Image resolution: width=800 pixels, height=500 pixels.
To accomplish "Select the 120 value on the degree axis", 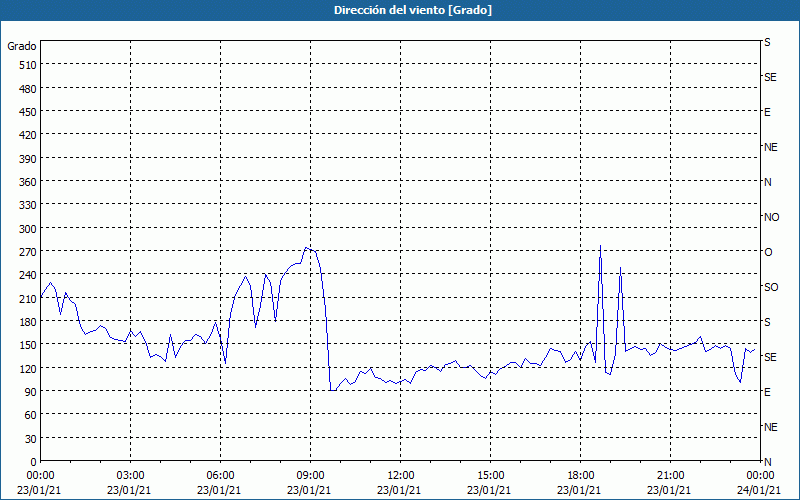I will pos(28,368).
